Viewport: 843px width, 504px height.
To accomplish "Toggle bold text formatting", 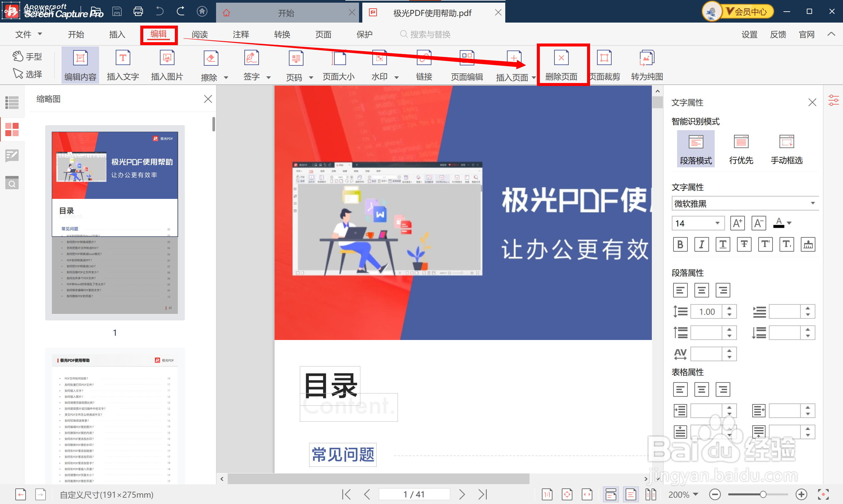I will [680, 244].
